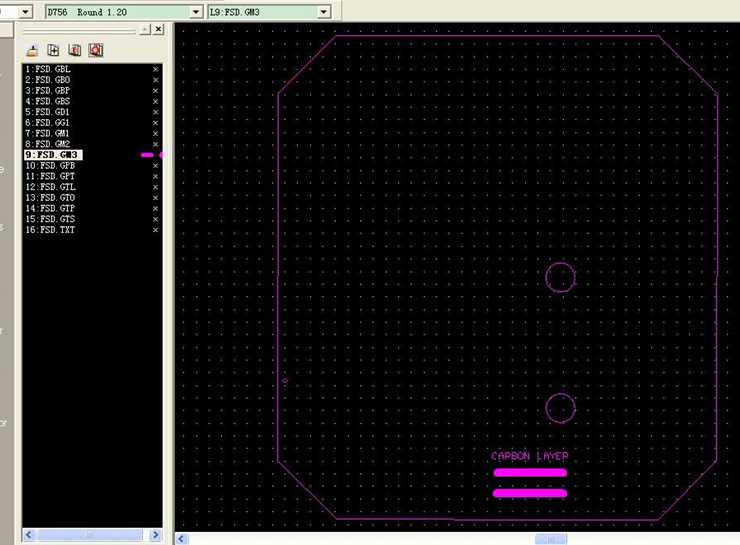Image resolution: width=740 pixels, height=545 pixels.
Task: Select layer 2:FSD.GBO in the list
Action: click(x=48, y=80)
